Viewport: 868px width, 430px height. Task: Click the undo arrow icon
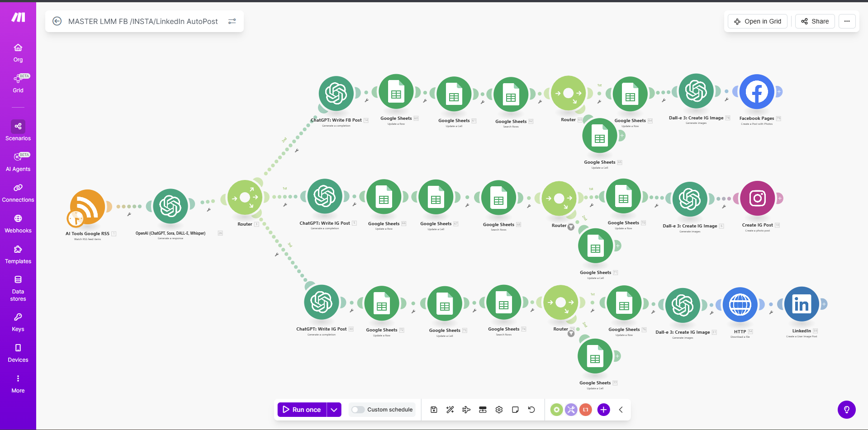coord(531,410)
